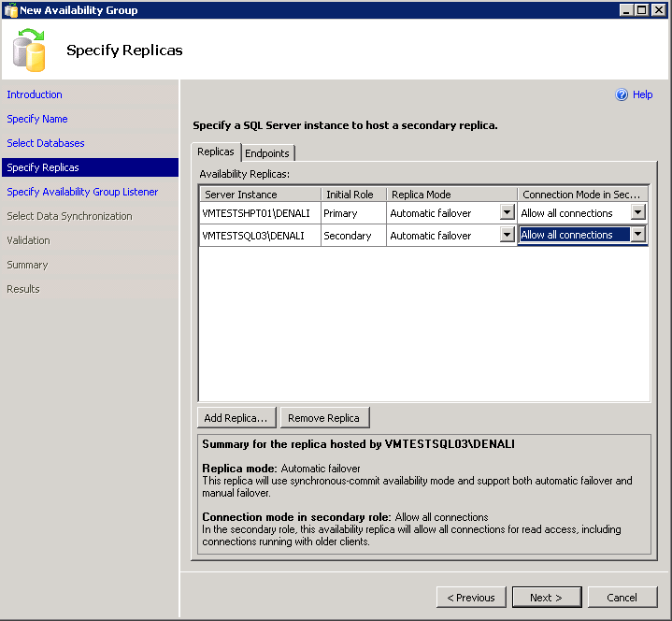Click the Help question mark icon

622,94
